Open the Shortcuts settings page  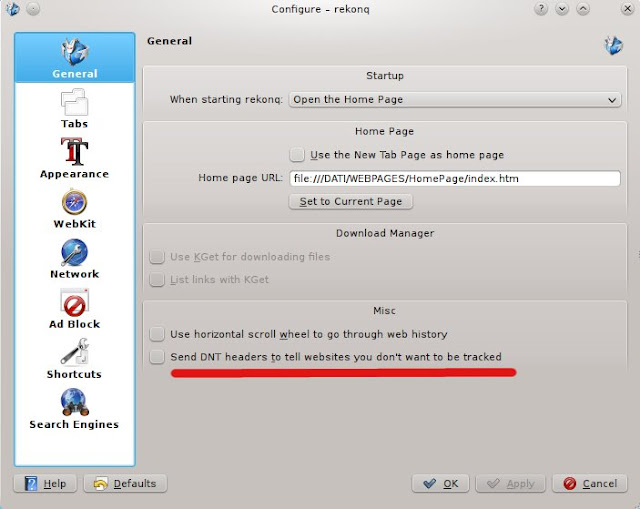[x=74, y=359]
